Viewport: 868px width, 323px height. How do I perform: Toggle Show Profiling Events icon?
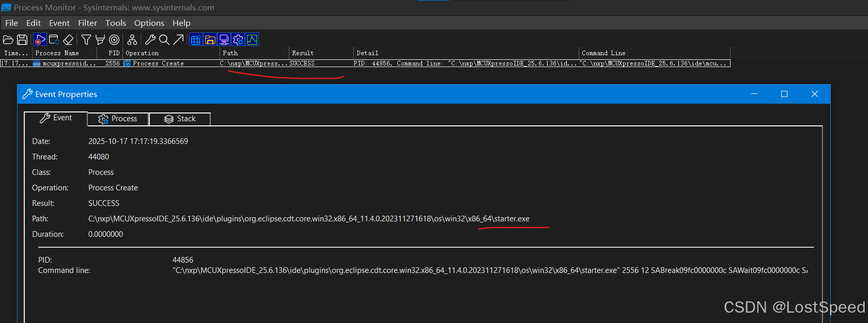click(x=252, y=40)
